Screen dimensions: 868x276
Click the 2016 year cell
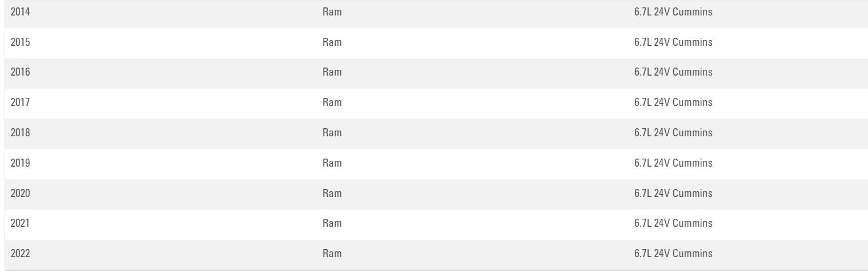coord(20,72)
